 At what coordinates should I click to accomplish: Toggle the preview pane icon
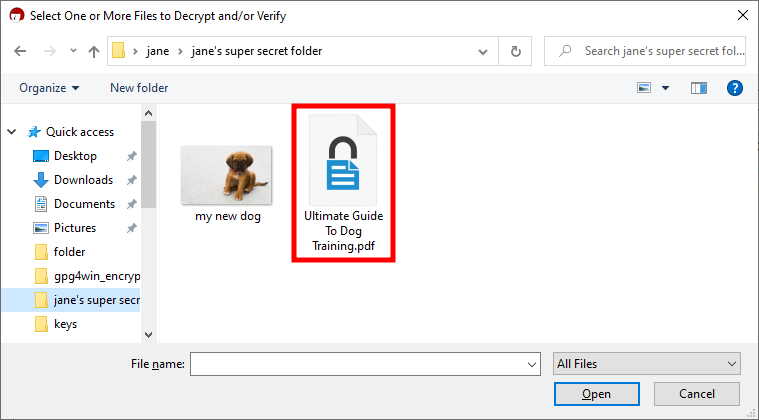click(x=699, y=88)
